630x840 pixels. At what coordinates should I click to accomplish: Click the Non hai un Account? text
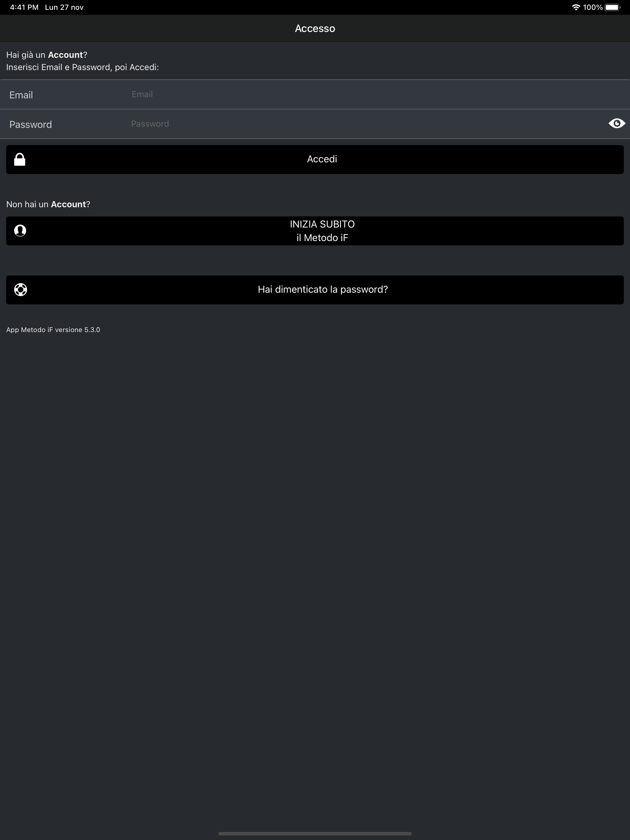[48, 204]
